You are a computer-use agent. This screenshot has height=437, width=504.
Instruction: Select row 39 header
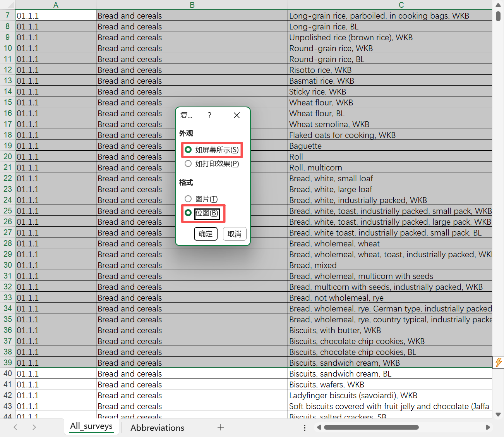coord(7,363)
